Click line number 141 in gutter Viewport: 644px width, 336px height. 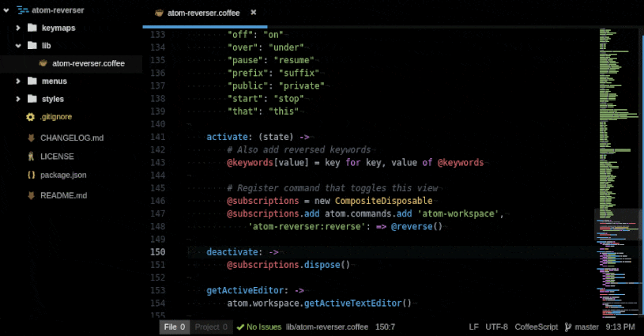(x=158, y=137)
